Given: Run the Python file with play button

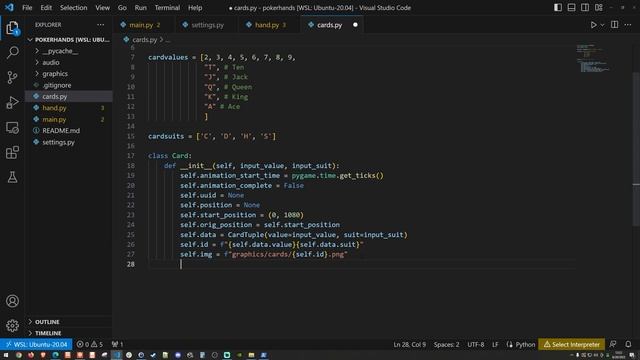Looking at the screenshot, I should point(593,25).
